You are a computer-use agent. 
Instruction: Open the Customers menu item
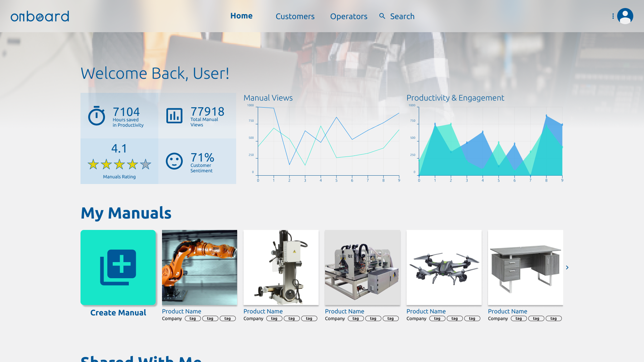(x=295, y=16)
